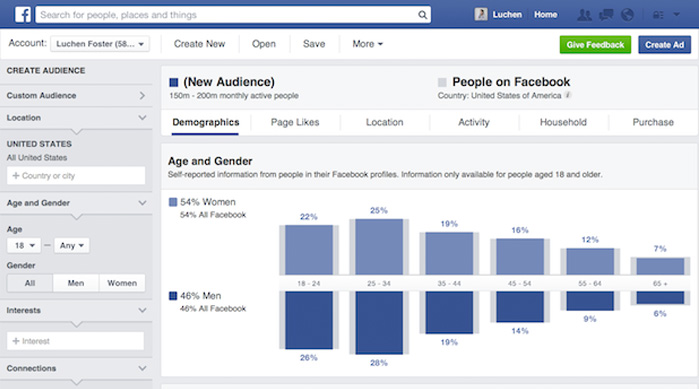This screenshot has width=699, height=389.
Task: Select Women gender option
Action: point(122,283)
